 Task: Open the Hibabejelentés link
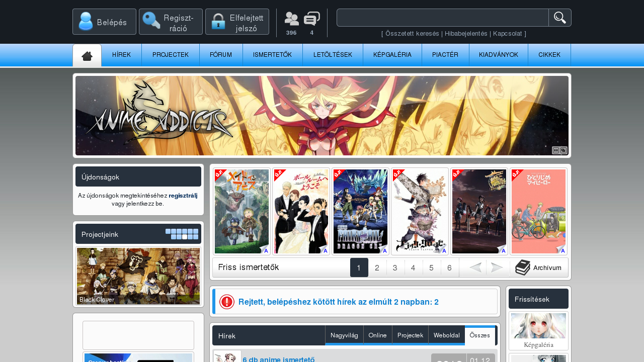point(466,34)
